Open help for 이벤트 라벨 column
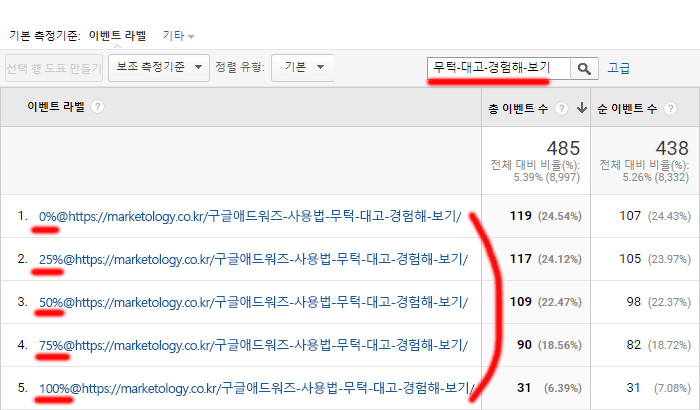Screen dimensions: 700x410 (97, 107)
